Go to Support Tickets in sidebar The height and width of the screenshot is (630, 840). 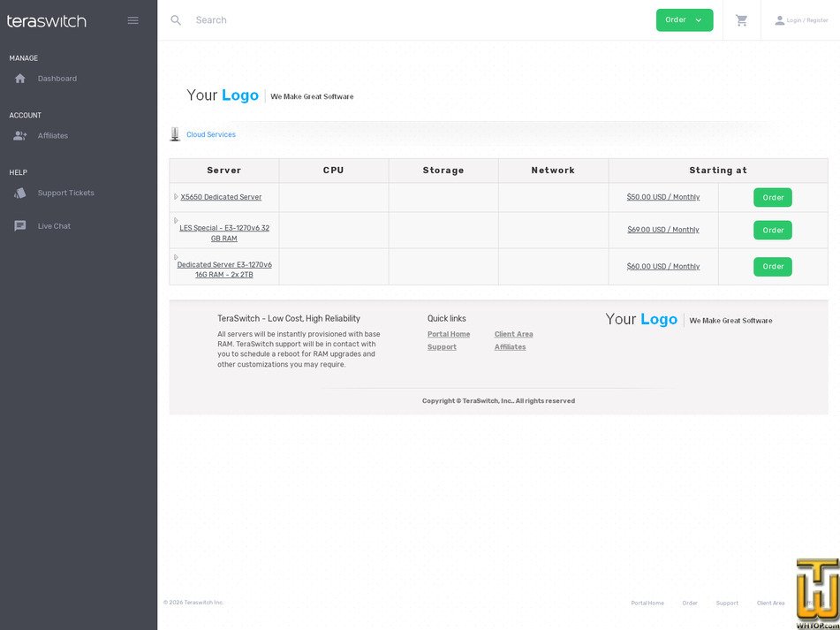(66, 193)
